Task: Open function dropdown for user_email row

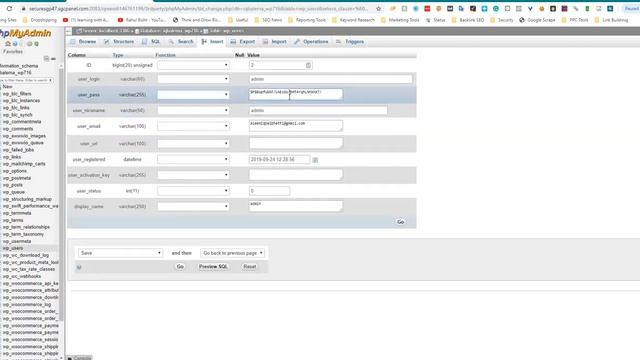Action: (193, 126)
